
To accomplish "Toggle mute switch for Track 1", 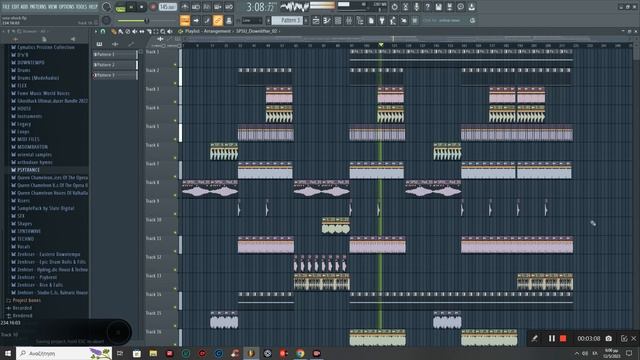I will (x=175, y=64).
